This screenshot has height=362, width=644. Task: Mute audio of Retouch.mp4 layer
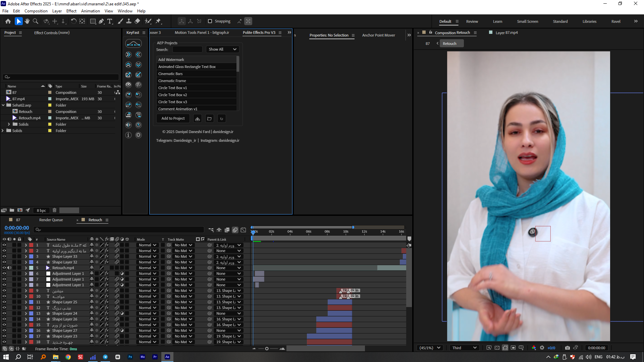[9, 268]
